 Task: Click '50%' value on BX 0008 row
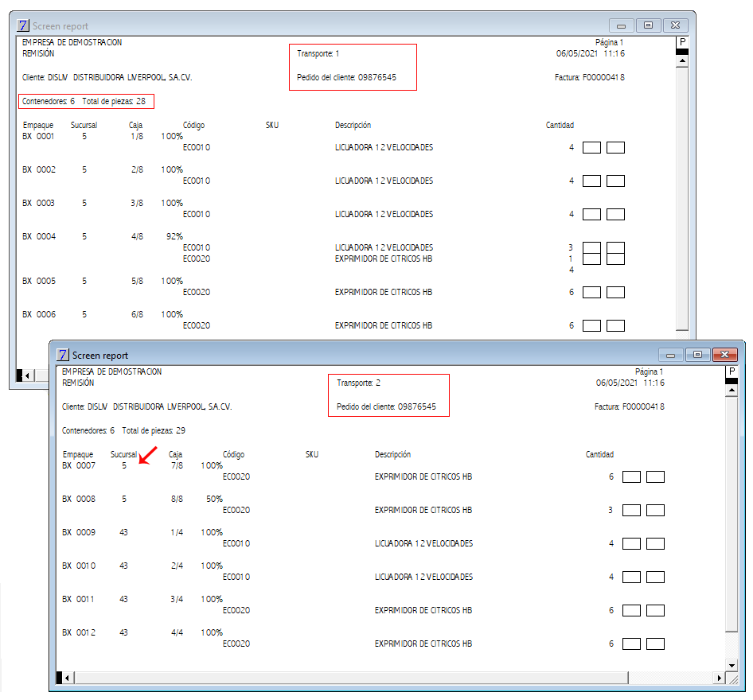coord(215,499)
